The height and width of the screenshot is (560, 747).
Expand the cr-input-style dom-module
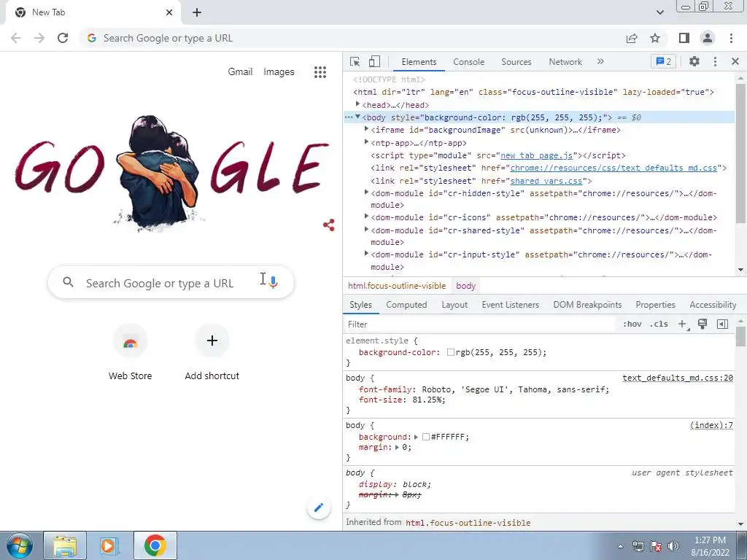366,254
